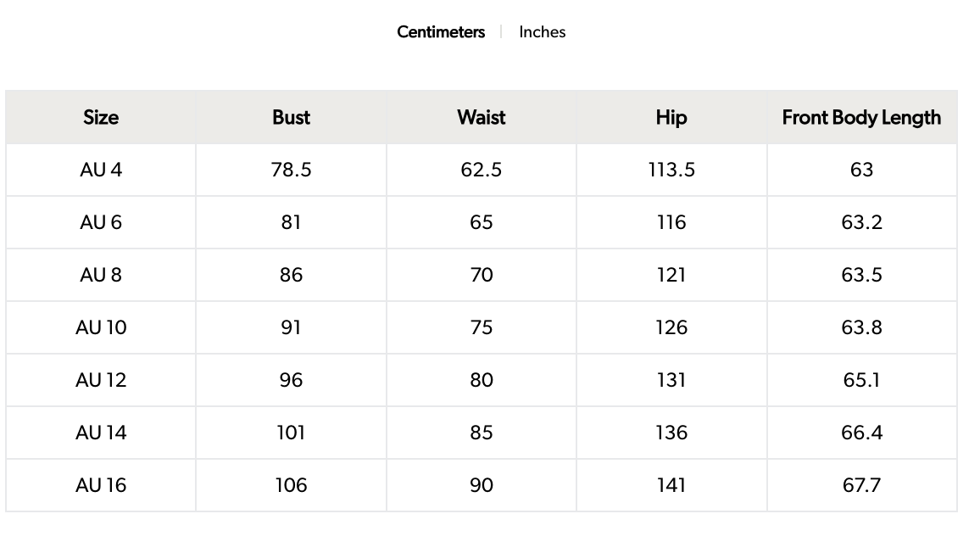Viewport: 980px width, 553px height.
Task: Click the Front Body Length header
Action: 861,117
